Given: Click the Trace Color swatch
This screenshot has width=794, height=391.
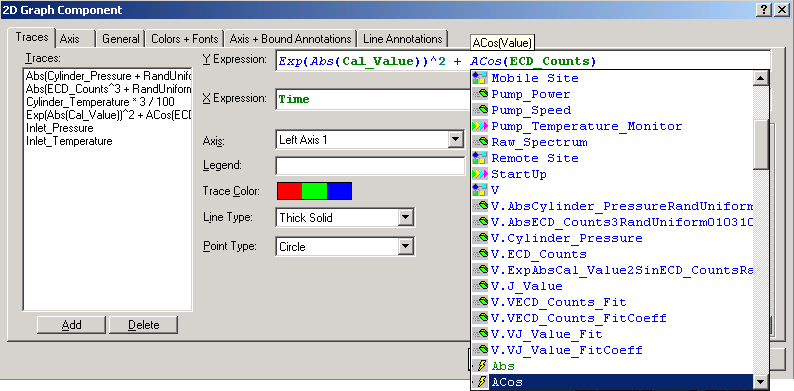Looking at the screenshot, I should point(314,191).
